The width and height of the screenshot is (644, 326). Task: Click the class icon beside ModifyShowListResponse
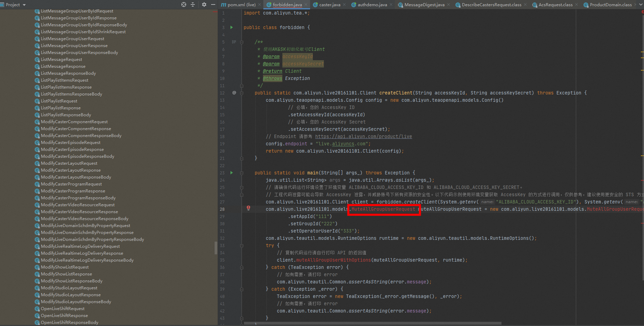(37, 274)
